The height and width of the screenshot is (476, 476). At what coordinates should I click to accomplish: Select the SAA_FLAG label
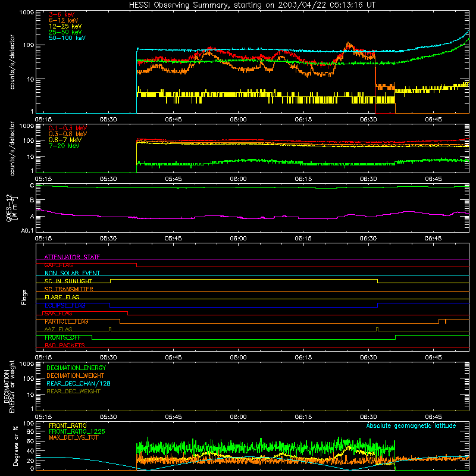click(x=58, y=314)
